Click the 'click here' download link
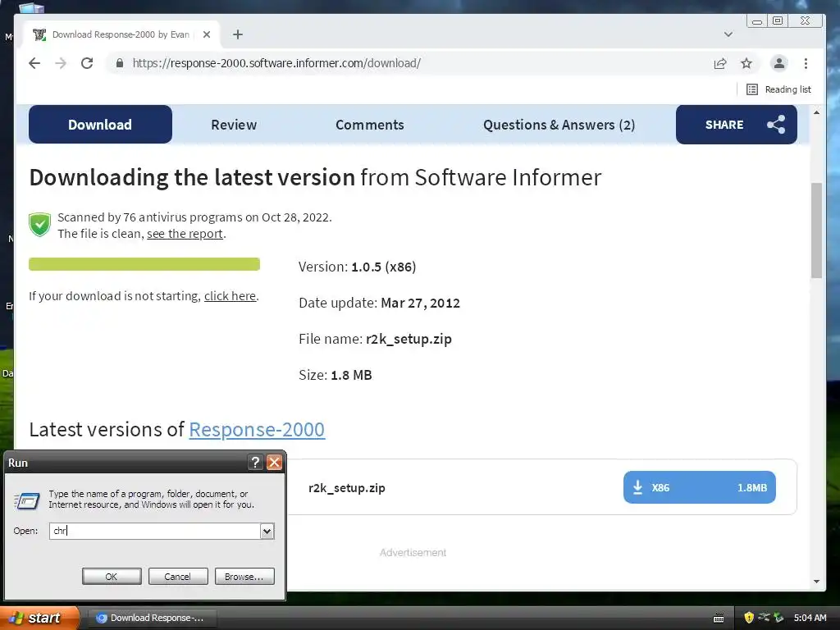 pos(230,295)
